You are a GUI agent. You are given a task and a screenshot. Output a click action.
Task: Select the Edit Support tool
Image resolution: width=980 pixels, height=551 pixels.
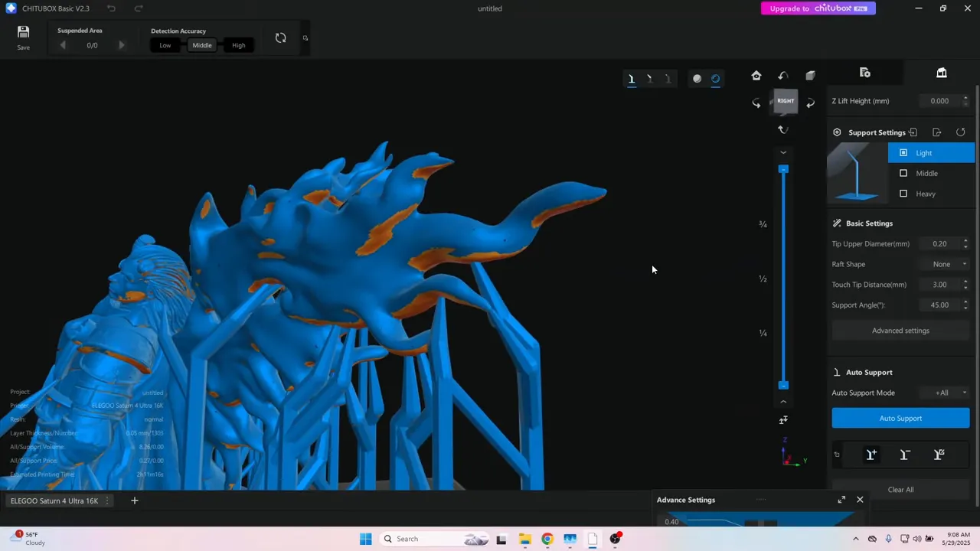pyautogui.click(x=939, y=455)
